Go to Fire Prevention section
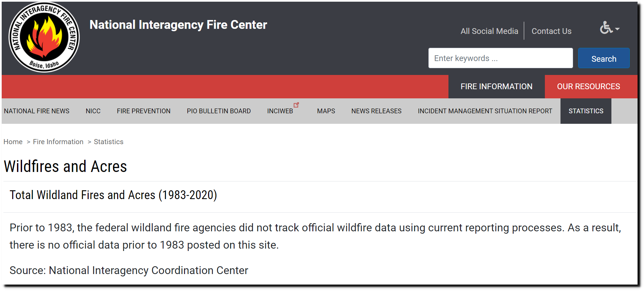 tap(144, 111)
